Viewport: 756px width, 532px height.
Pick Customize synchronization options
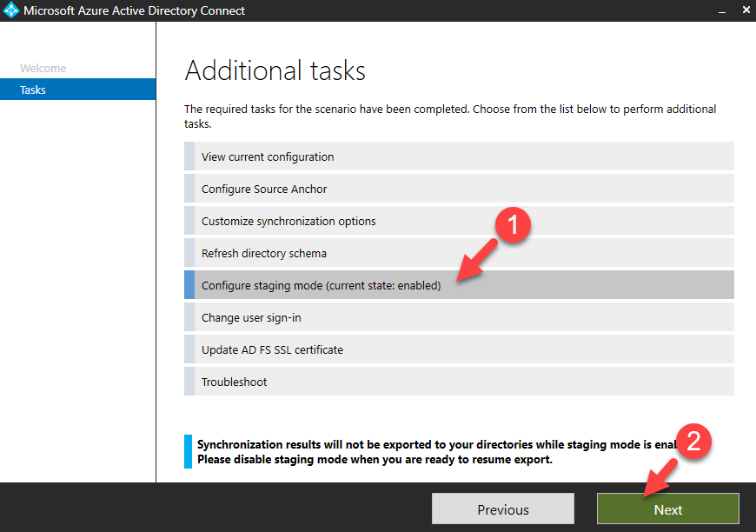tap(459, 221)
